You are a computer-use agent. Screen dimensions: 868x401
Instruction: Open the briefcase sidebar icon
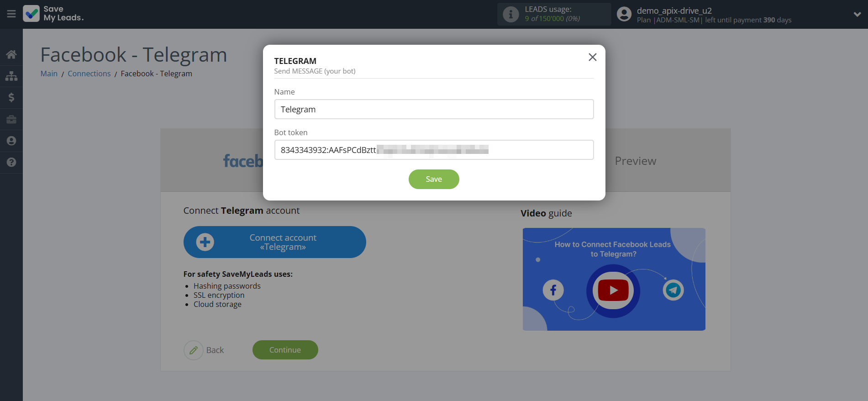click(11, 119)
